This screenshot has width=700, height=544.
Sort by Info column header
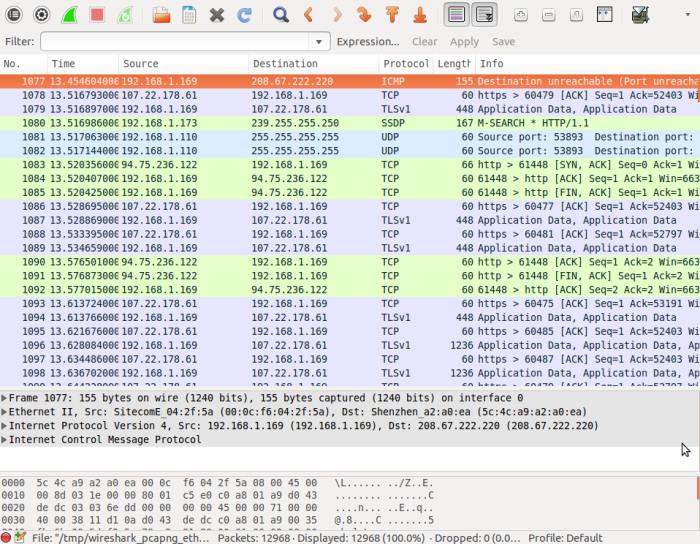(x=588, y=63)
